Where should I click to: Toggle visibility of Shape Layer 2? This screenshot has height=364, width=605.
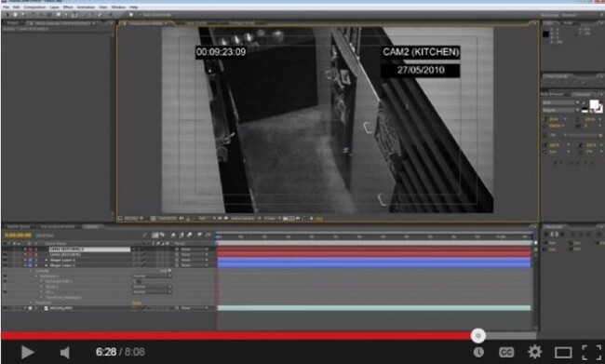[x=5, y=260]
